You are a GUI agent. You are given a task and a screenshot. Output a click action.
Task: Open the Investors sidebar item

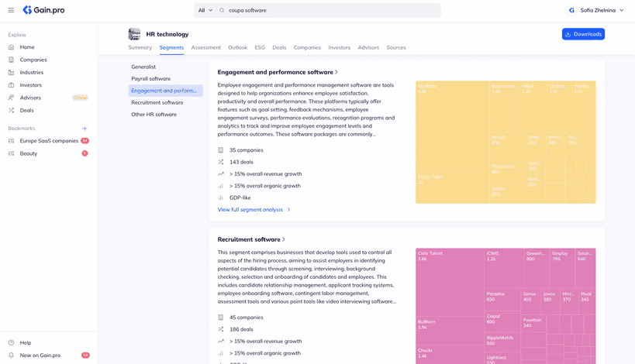coord(31,85)
